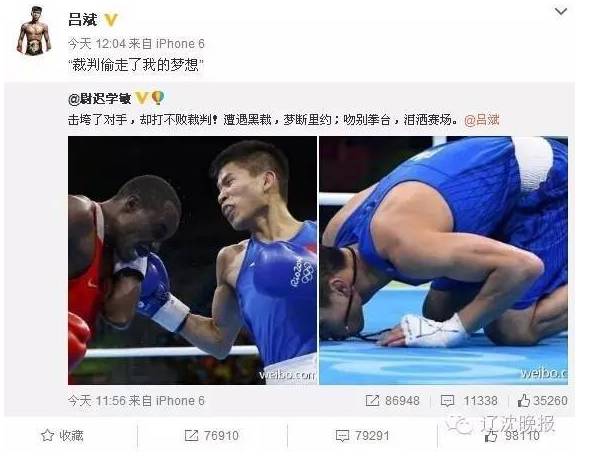The width and height of the screenshot is (591, 458).
Task: Repost this weibo showing 76910
Action: click(x=212, y=436)
